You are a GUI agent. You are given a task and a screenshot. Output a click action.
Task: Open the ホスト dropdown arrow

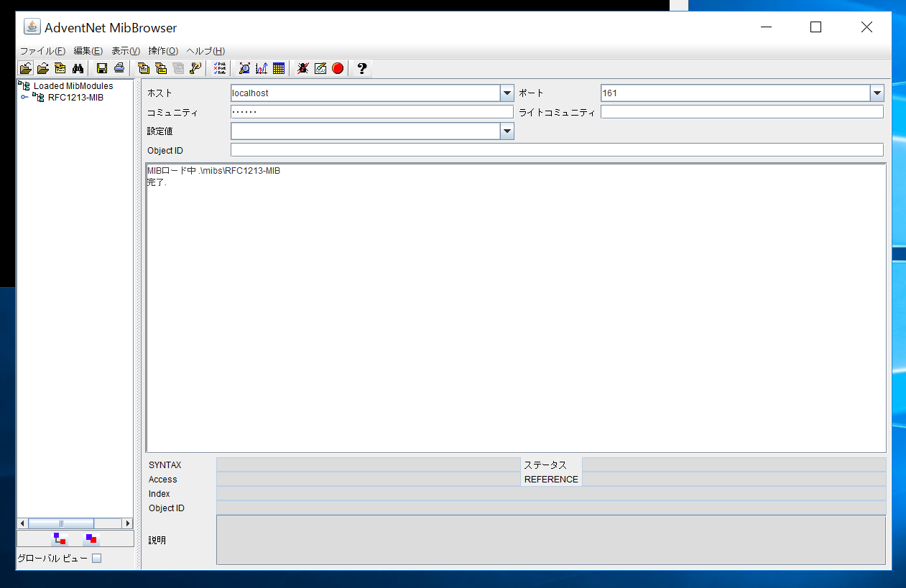tap(507, 93)
